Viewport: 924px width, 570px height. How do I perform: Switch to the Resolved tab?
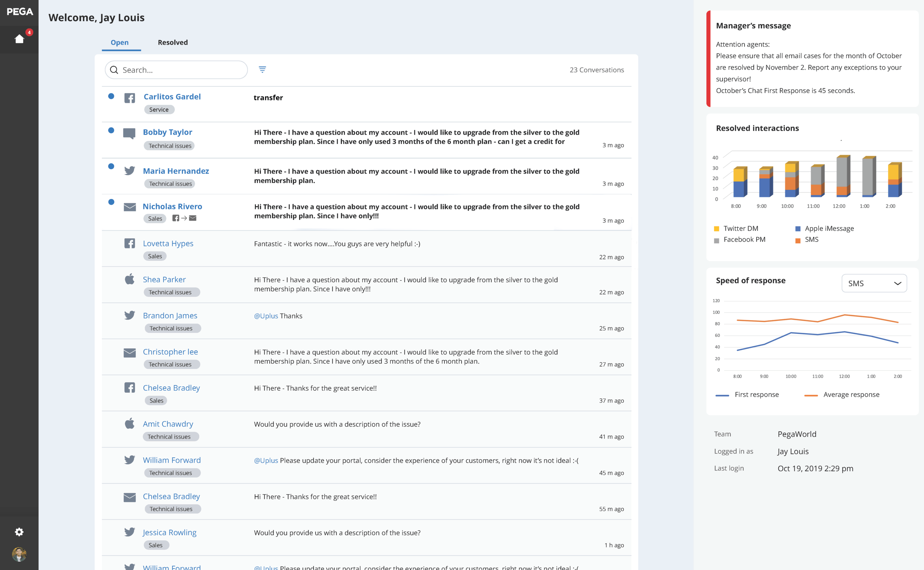point(173,42)
